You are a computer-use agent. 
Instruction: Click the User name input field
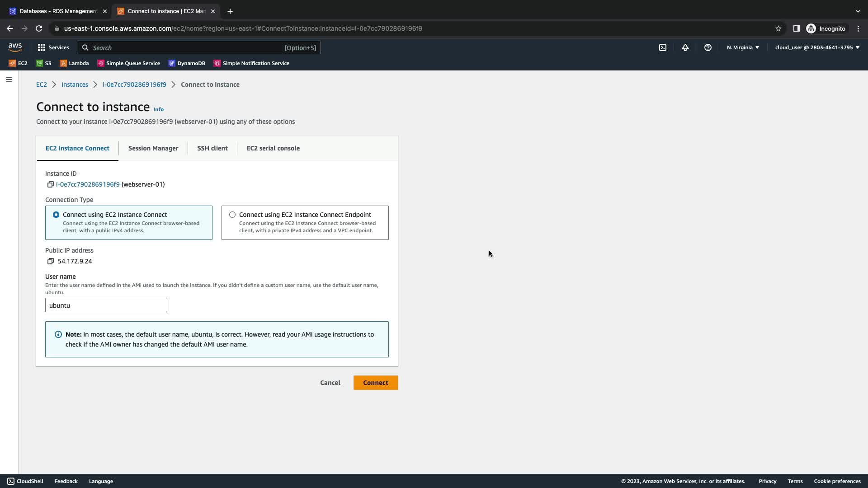coord(106,305)
